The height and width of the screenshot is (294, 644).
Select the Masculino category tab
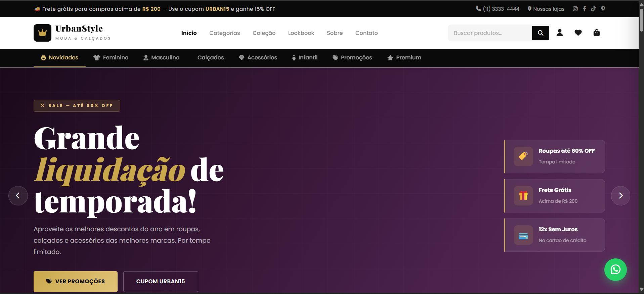pos(161,58)
